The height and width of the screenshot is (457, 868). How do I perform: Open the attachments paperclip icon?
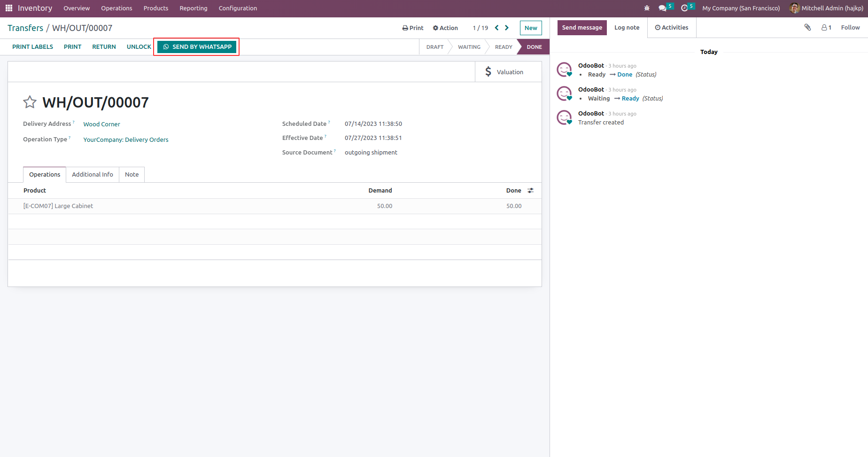(x=808, y=27)
